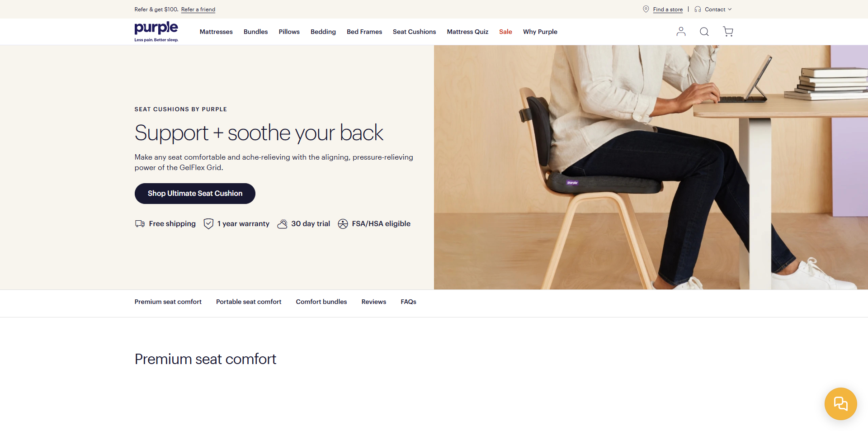The image size is (868, 431).
Task: Open the user account icon
Action: point(681,32)
